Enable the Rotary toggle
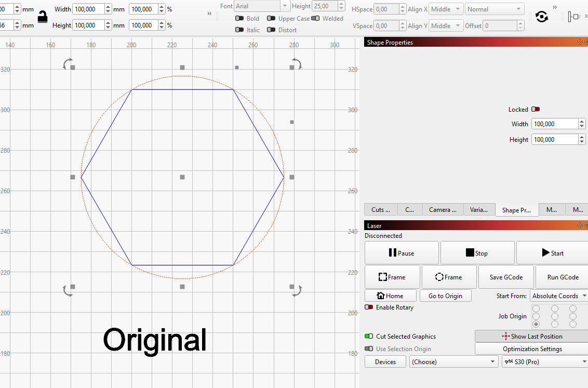The height and width of the screenshot is (388, 588). tap(369, 307)
